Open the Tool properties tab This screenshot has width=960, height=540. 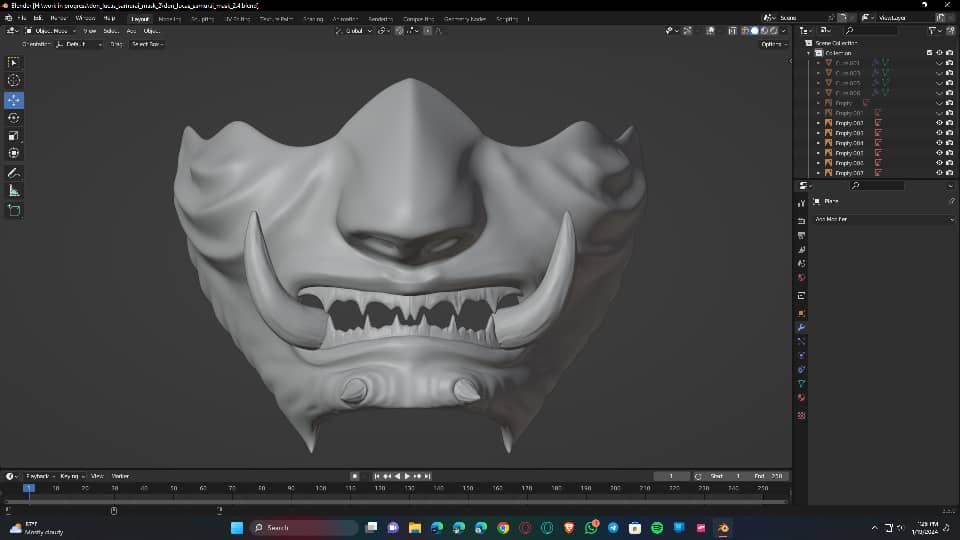click(x=801, y=203)
